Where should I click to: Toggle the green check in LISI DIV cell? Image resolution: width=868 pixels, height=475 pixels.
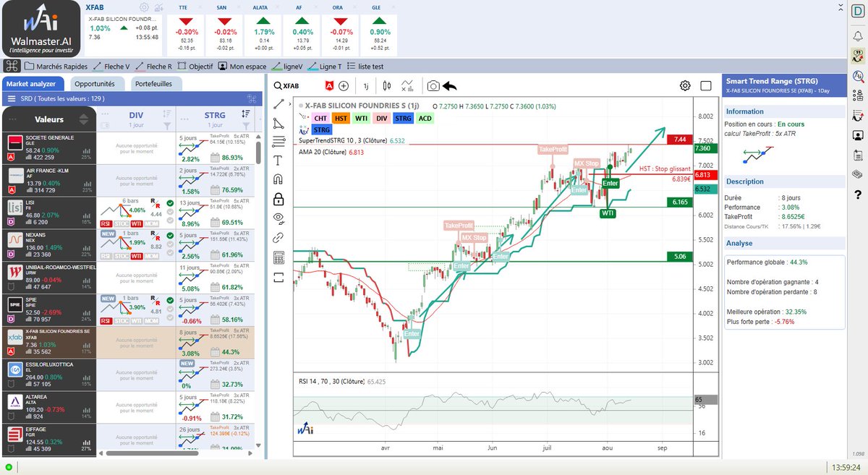pos(169,204)
